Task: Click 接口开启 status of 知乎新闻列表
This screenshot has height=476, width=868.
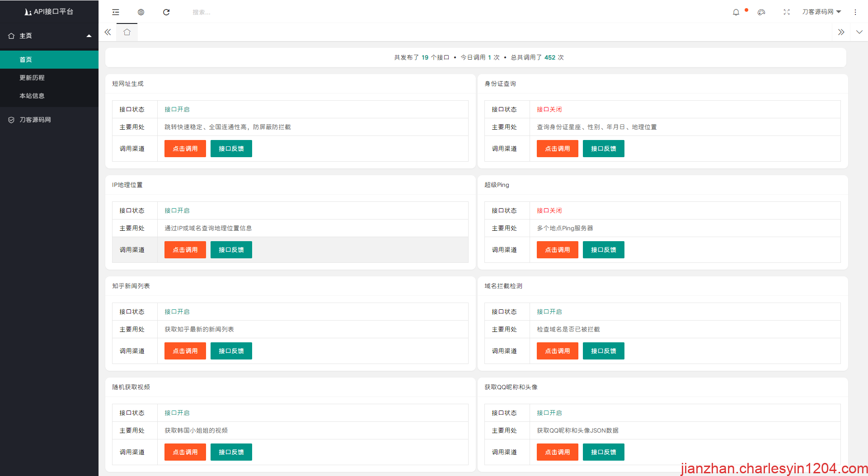Action: click(177, 311)
